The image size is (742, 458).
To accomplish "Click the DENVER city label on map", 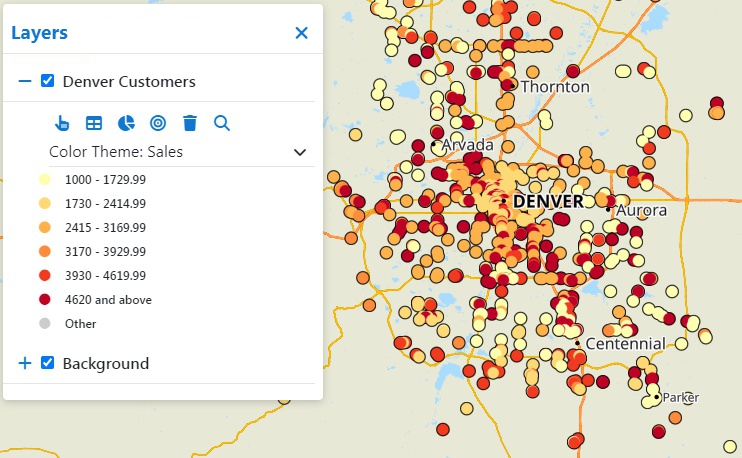I will coord(548,201).
